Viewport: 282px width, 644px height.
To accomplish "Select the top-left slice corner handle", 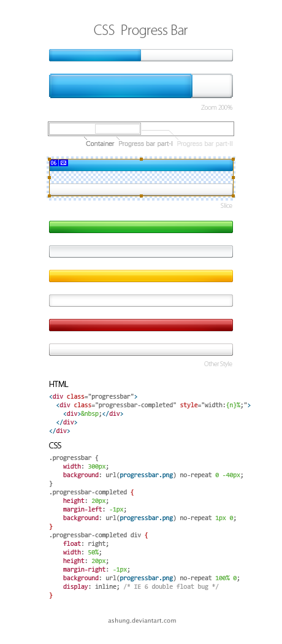I will [x=49, y=159].
